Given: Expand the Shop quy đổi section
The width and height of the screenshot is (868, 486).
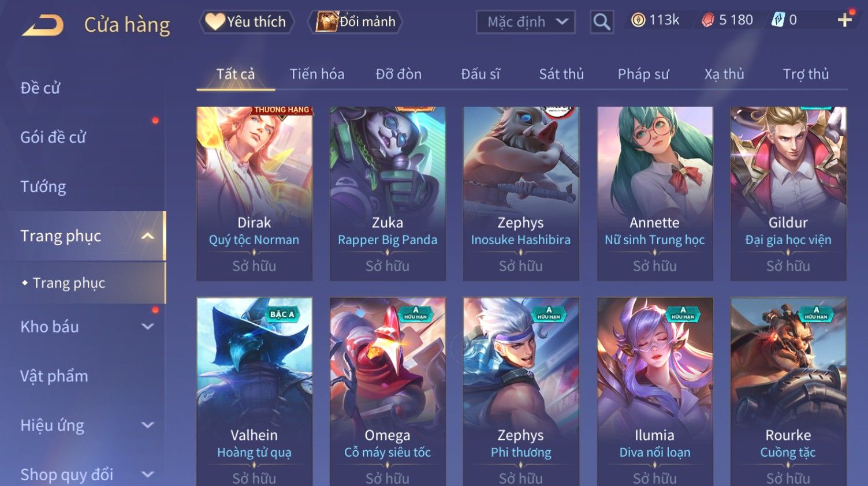Looking at the screenshot, I should pyautogui.click(x=148, y=474).
